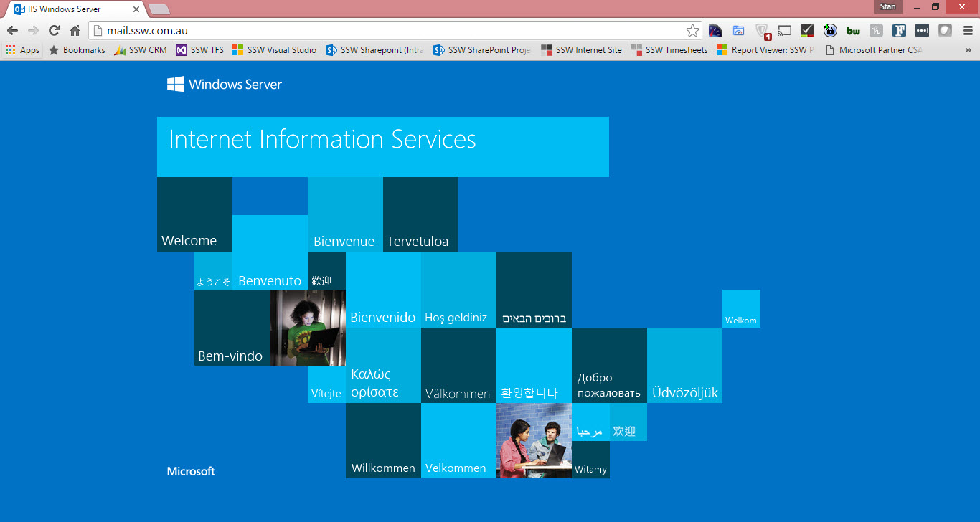
Task: Open the shield extension with red badge
Action: (762, 31)
